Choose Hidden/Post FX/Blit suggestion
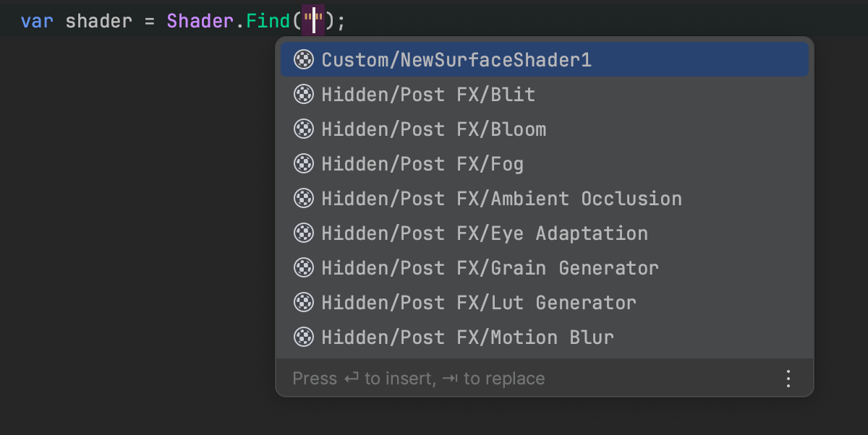The image size is (868, 435). (x=428, y=95)
